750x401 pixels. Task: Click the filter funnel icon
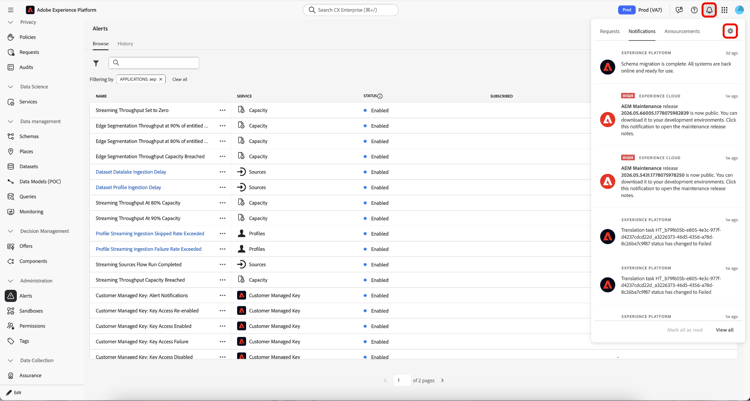pyautogui.click(x=96, y=63)
